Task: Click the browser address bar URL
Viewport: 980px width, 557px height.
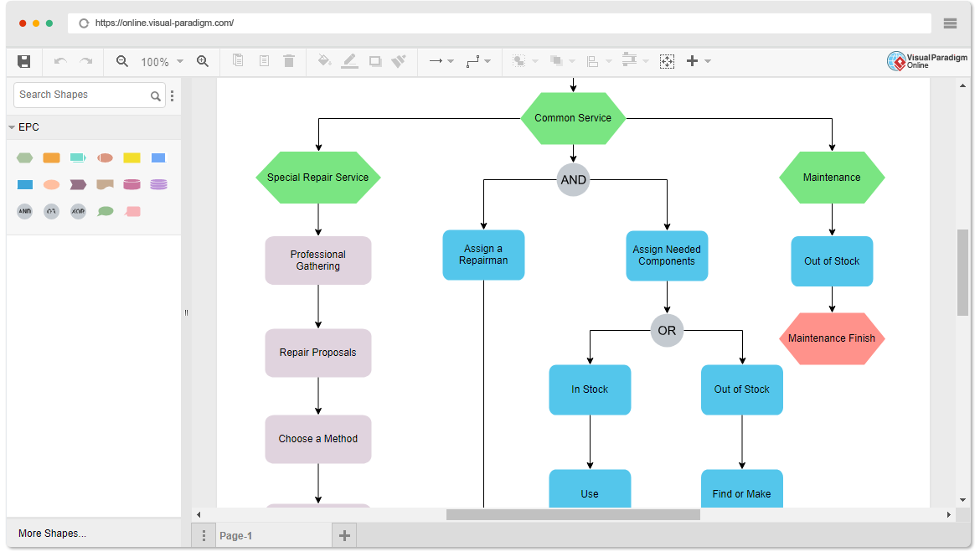Action: [x=164, y=23]
